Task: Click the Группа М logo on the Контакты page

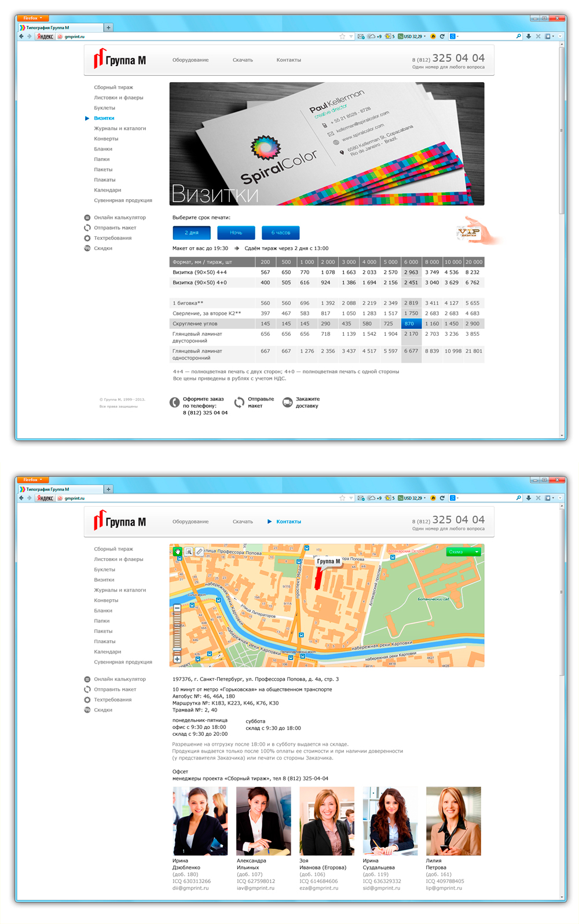Action: coord(120,520)
